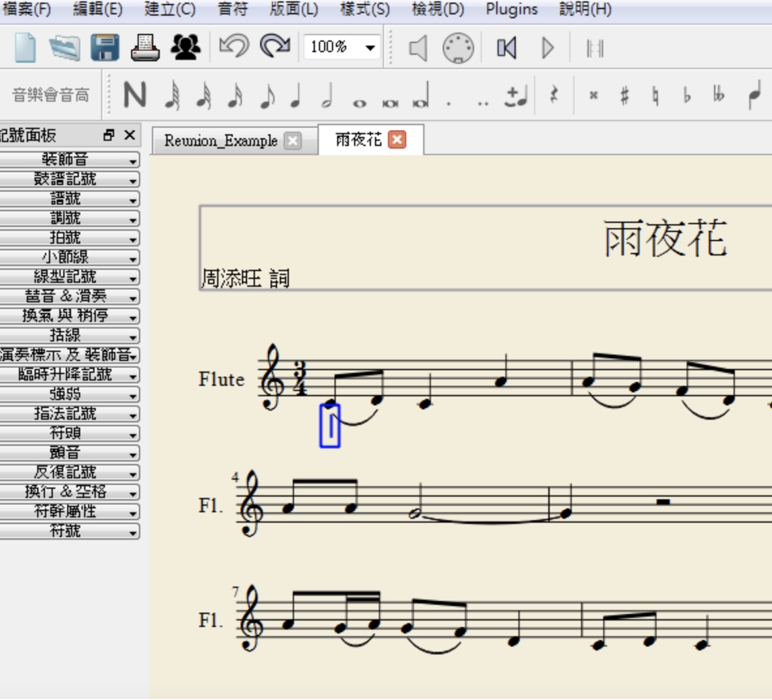
Task: Select the 32nd note duration
Action: [x=204, y=95]
